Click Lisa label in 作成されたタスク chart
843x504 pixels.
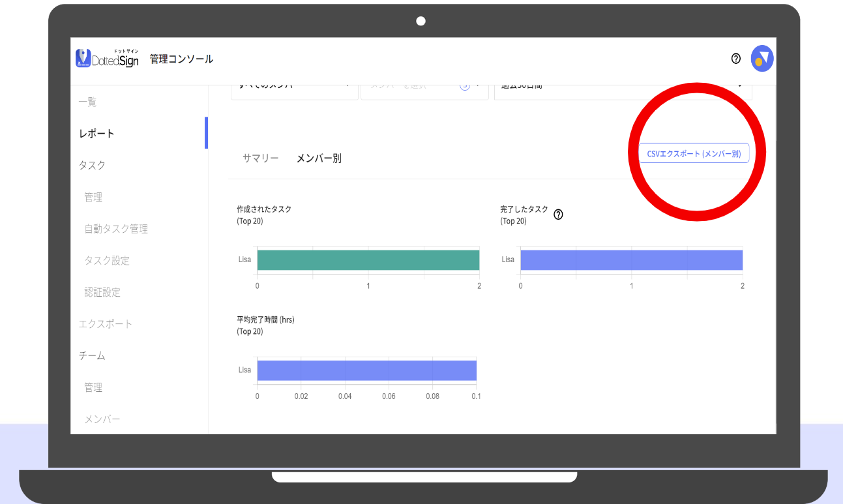click(x=244, y=259)
